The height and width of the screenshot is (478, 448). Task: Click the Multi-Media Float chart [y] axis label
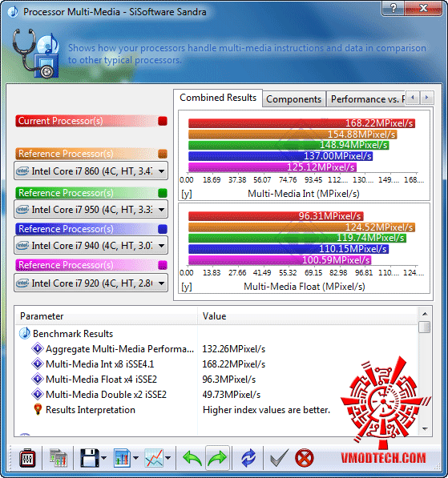tap(186, 287)
